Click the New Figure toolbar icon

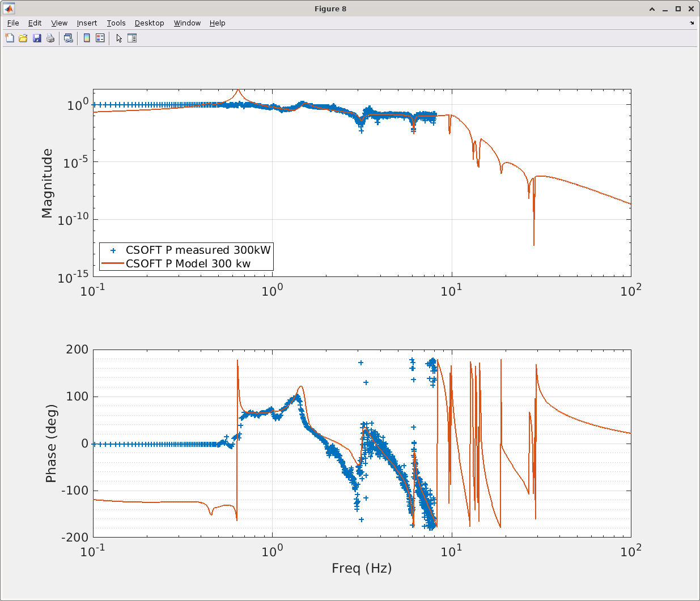coord(10,39)
